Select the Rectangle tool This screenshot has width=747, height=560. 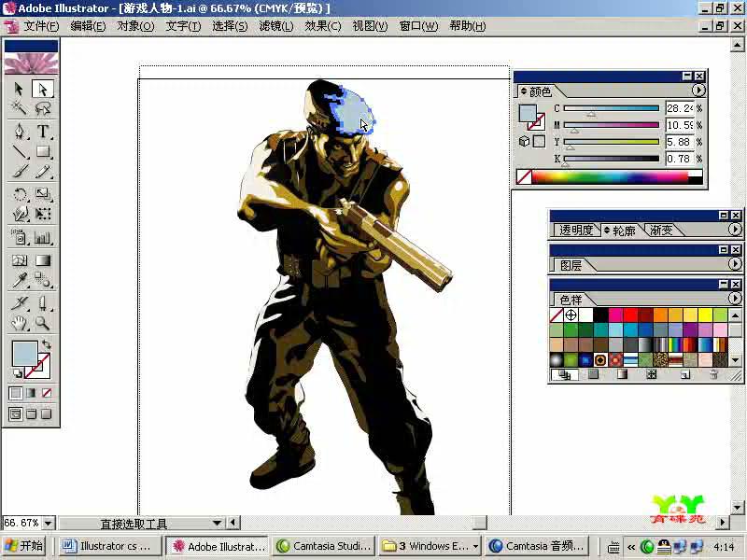[42, 151]
